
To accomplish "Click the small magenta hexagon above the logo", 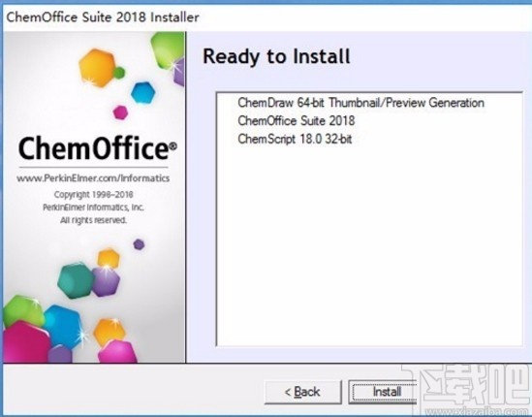I will point(120,112).
